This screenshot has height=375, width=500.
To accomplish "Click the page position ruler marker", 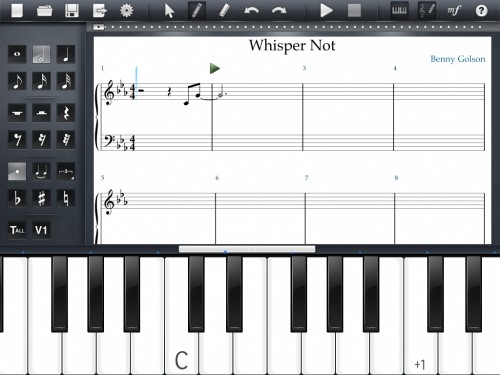I will [x=99, y=27].
